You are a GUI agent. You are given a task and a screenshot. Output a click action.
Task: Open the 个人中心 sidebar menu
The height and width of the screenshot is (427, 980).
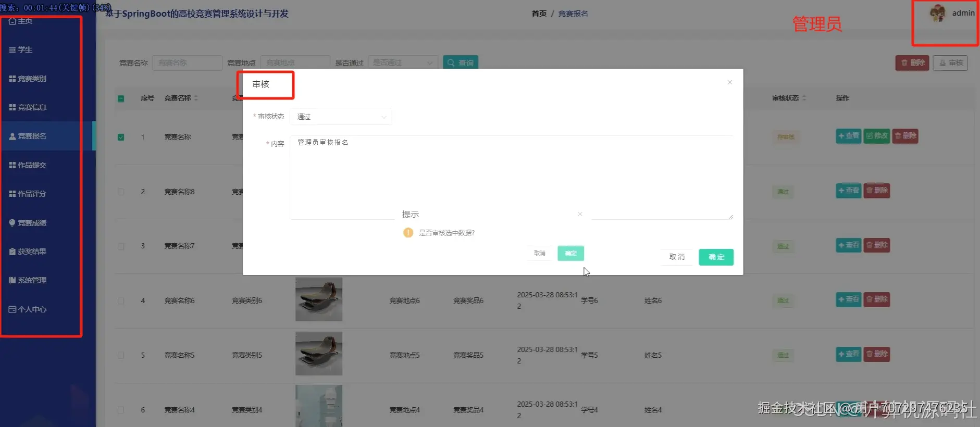click(28, 309)
